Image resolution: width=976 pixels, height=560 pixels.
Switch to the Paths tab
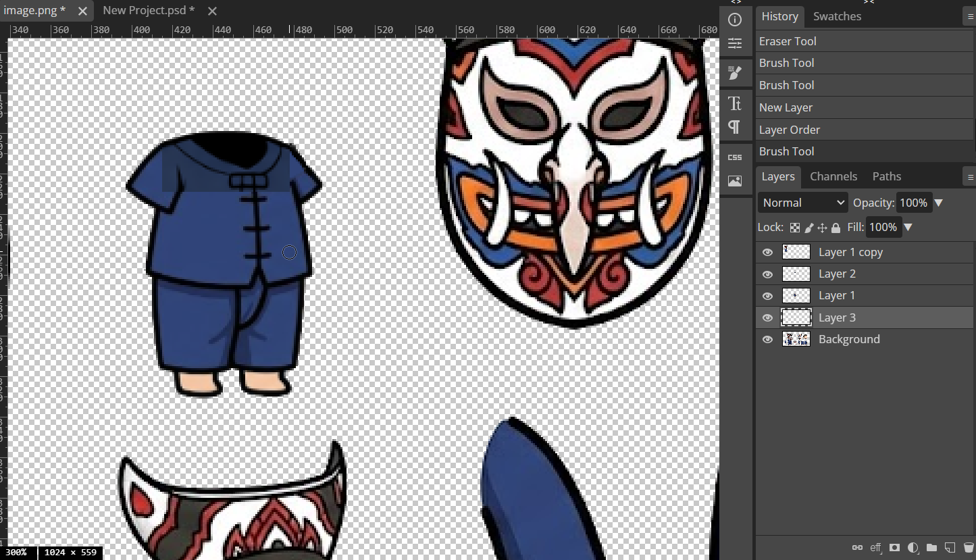887,176
